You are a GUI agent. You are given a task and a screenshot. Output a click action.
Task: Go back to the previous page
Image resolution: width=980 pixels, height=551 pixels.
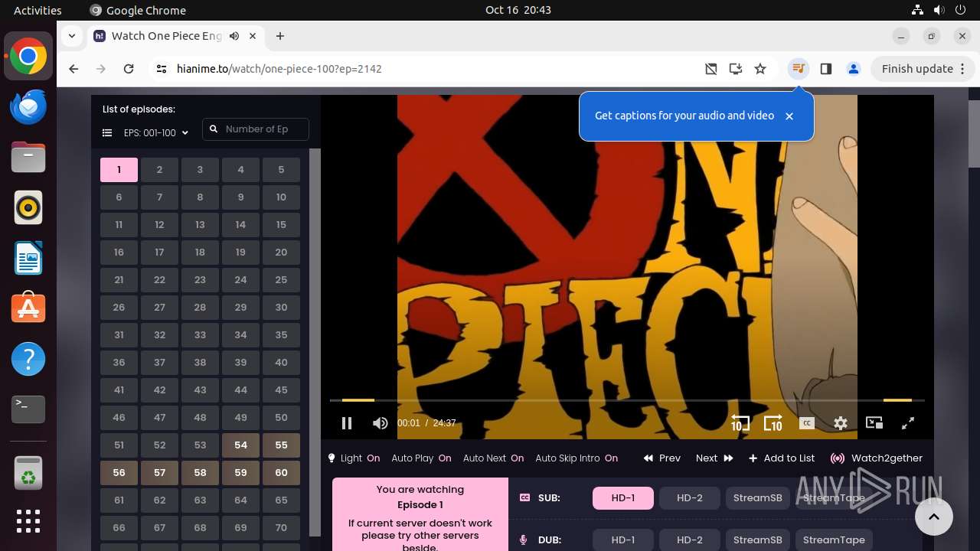(x=73, y=69)
